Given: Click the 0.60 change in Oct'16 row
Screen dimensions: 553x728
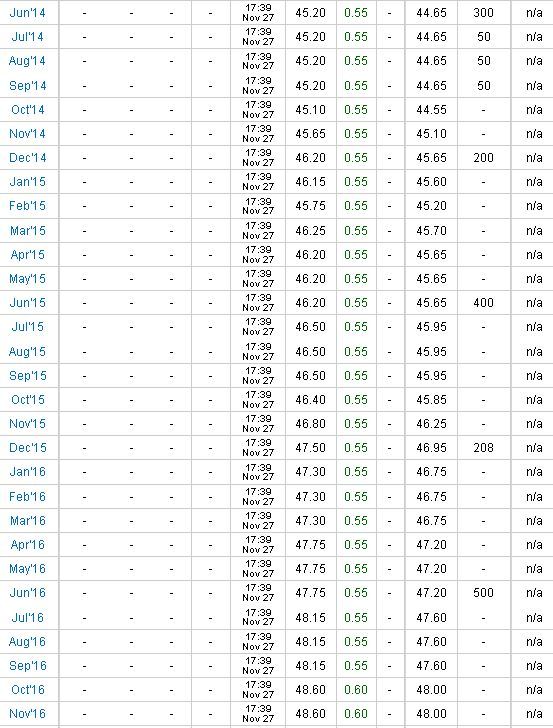Looking at the screenshot, I should (356, 689).
